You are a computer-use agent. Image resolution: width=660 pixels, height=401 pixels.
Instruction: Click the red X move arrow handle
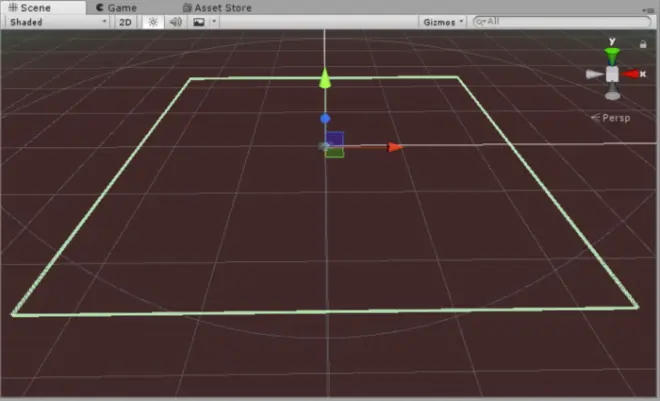(x=395, y=147)
